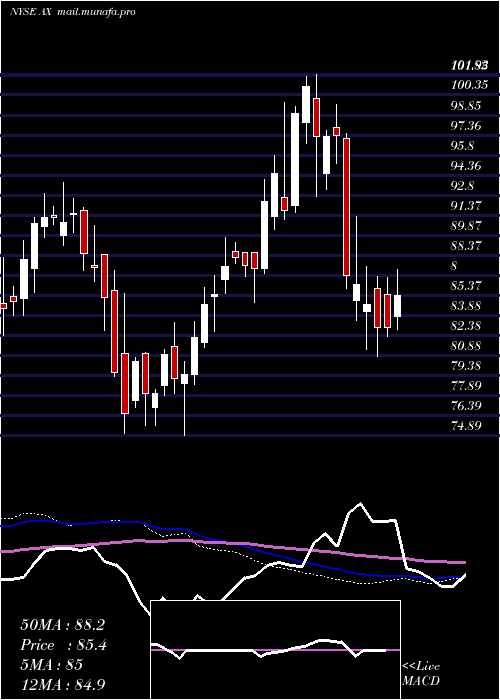
Task: Click the Live MACD label
Action: 421,674
